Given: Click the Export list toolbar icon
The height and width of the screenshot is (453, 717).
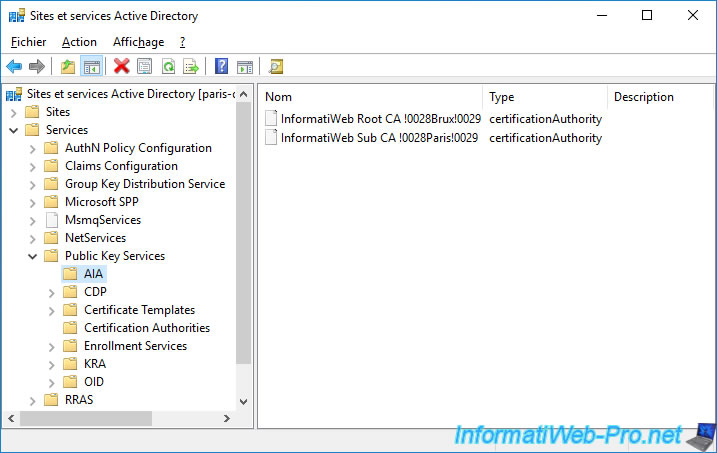Looking at the screenshot, I should coord(191,67).
